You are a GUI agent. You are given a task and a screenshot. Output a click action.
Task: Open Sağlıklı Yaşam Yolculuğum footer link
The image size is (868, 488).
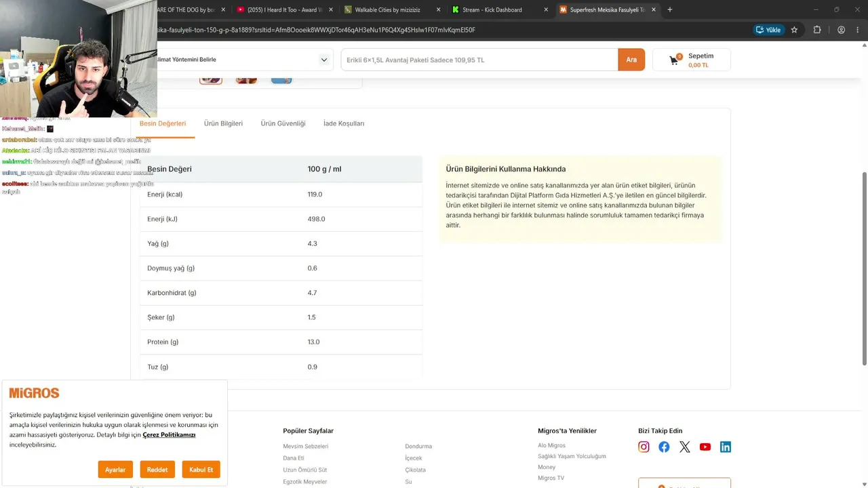point(572,456)
